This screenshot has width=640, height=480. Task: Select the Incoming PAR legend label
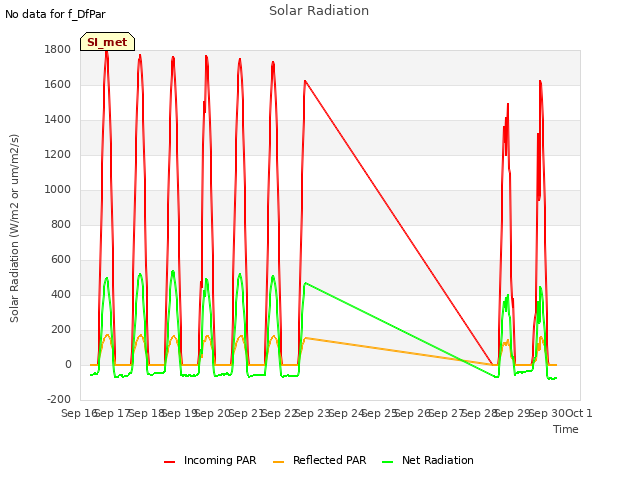[x=220, y=460]
